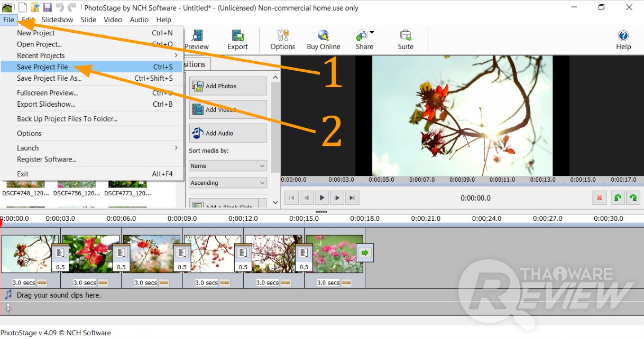
Task: Click the Go to end playback button
Action: [x=352, y=198]
